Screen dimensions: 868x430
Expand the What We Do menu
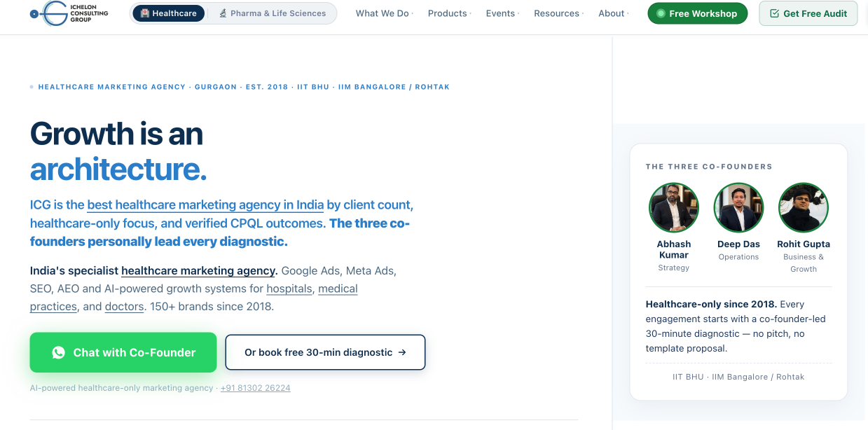coord(385,13)
